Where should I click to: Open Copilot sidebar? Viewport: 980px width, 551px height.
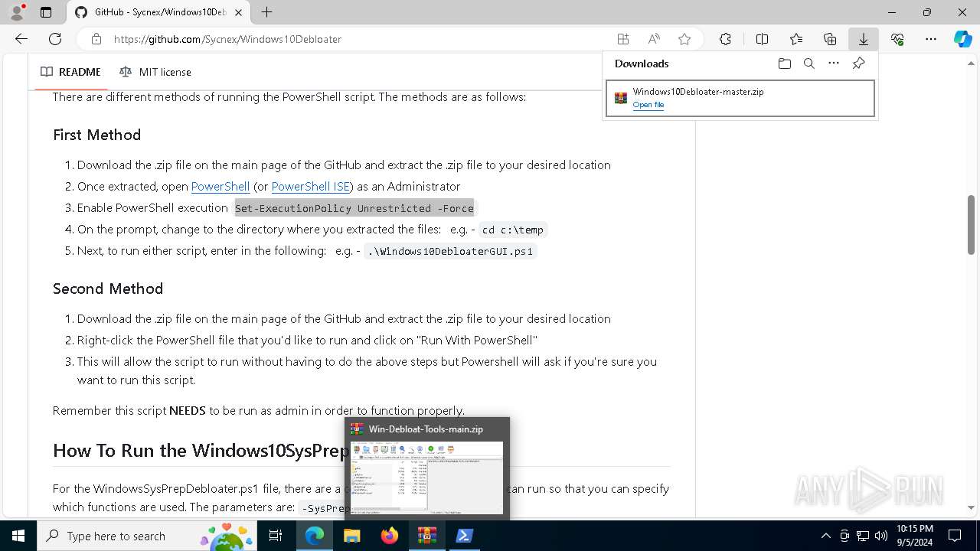coord(962,39)
